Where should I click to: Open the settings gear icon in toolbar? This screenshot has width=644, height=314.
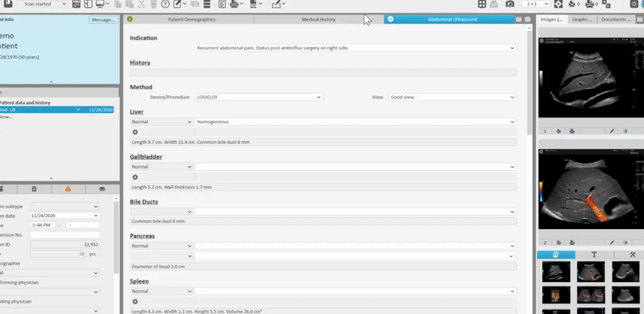click(x=634, y=4)
